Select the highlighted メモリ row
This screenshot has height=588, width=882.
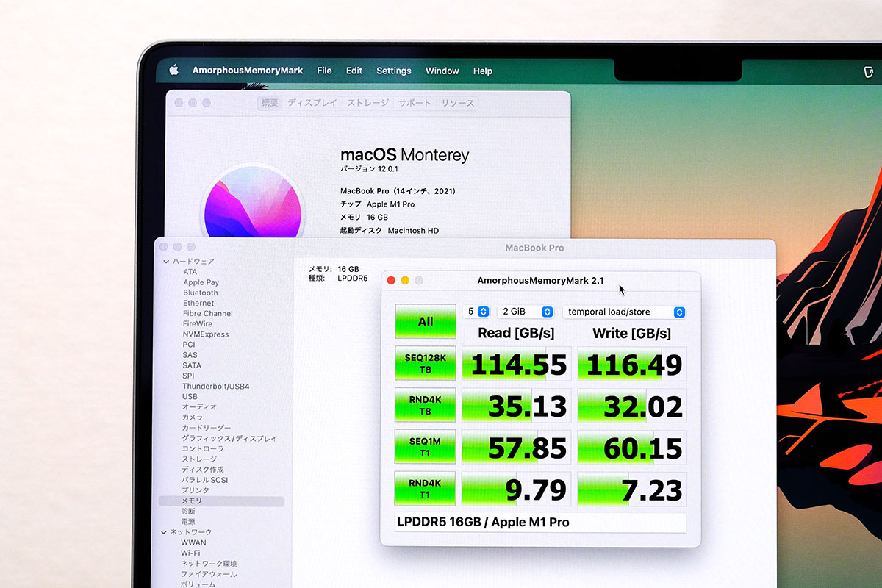point(221,501)
